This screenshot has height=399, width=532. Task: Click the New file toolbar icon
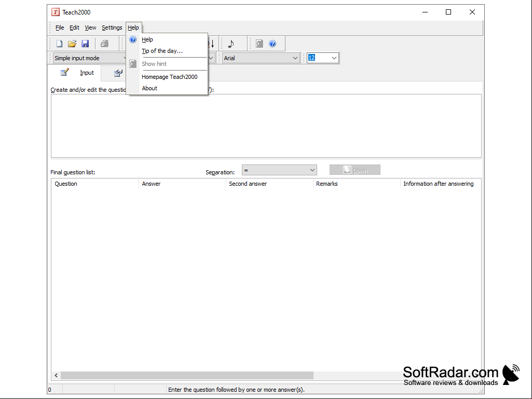59,44
